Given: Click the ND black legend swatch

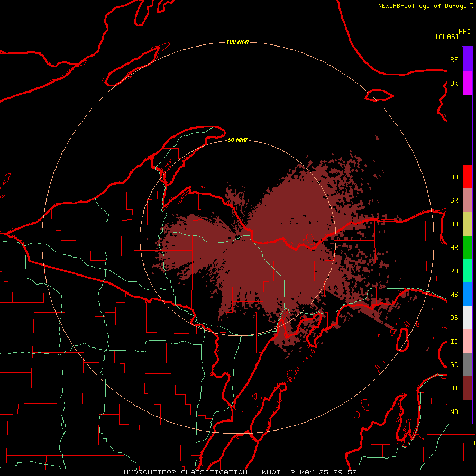Looking at the screenshot, I should 467,411.
